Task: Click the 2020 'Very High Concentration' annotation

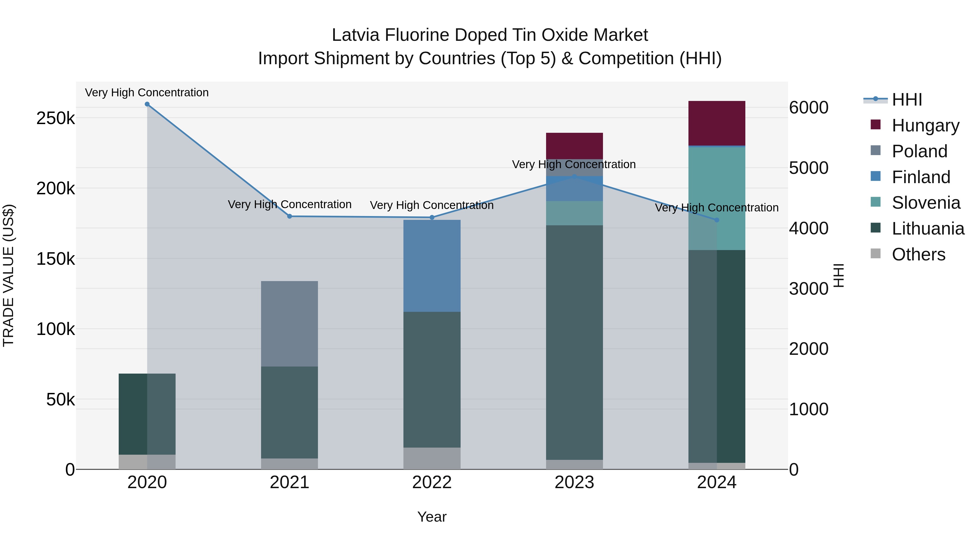Action: 147,93
